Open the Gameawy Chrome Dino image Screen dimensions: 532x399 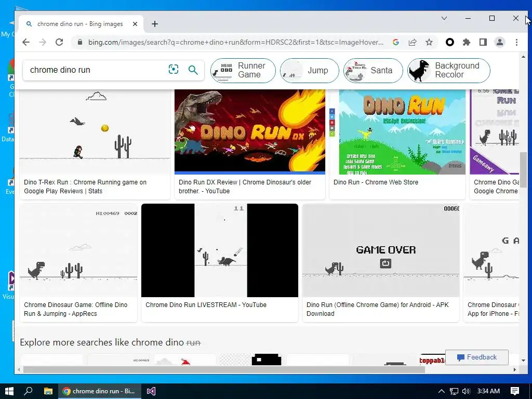coord(495,131)
